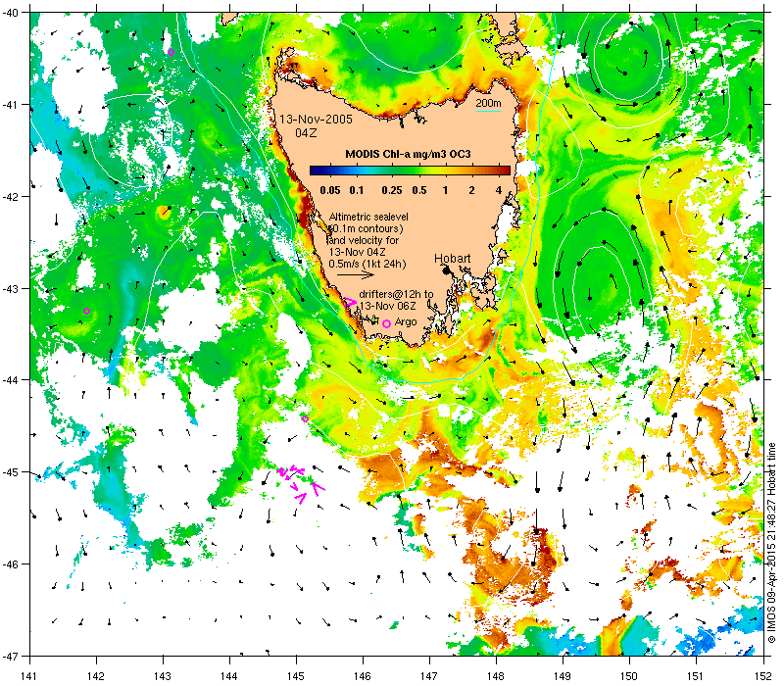784x686 pixels.
Task: Click the 'Altimetric sealevel' legend text
Action: coord(368,217)
